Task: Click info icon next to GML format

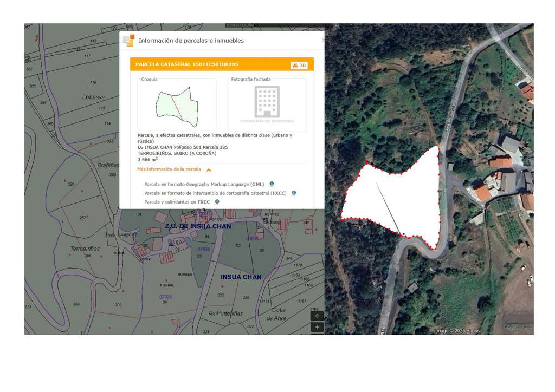Action: click(x=272, y=184)
